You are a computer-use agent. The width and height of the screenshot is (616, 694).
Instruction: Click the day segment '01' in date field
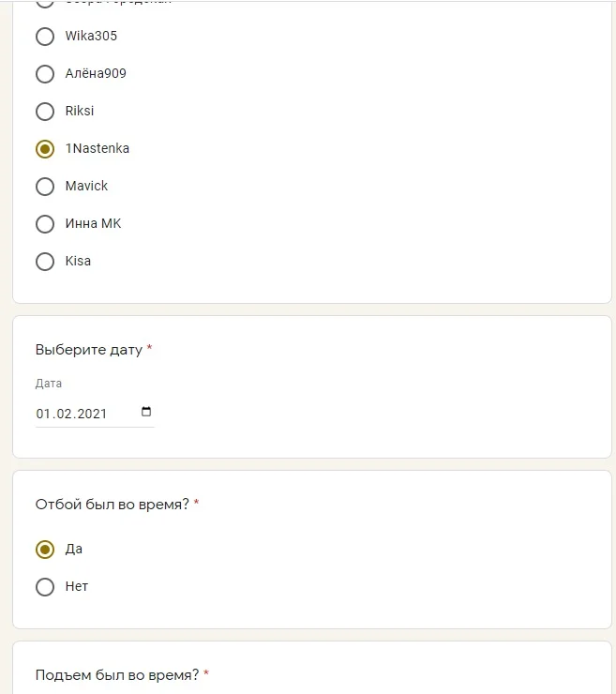pos(43,414)
